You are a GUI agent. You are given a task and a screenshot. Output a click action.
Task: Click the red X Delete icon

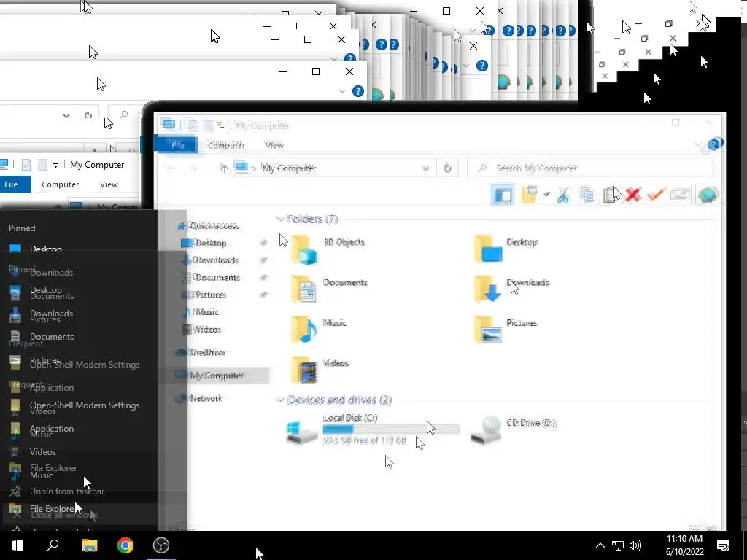pos(633,195)
